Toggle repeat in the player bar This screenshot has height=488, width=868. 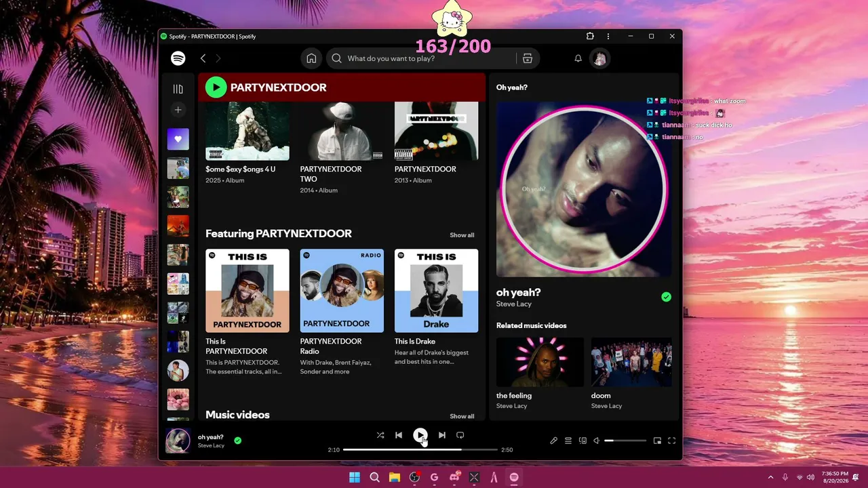coord(460,435)
